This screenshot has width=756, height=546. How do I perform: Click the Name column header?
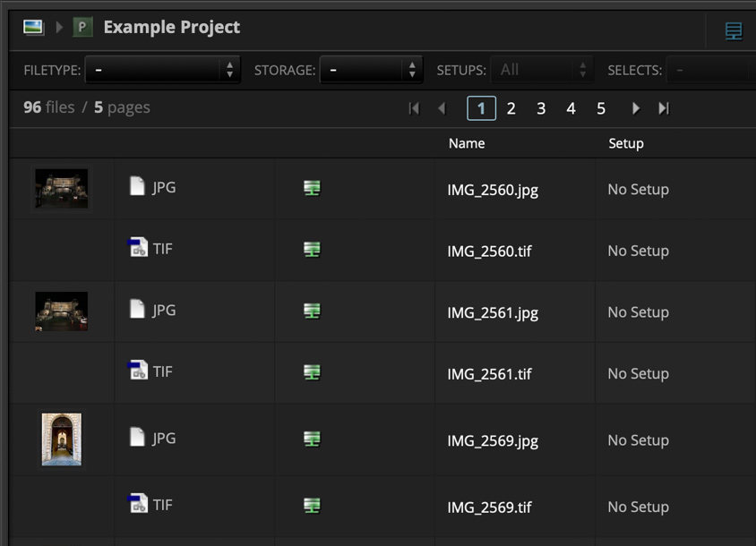click(x=468, y=143)
